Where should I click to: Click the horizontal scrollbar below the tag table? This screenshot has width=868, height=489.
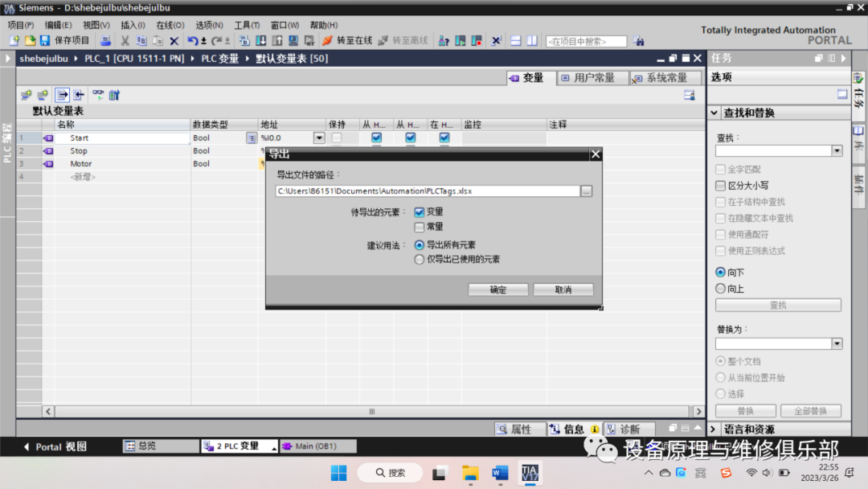click(x=371, y=411)
